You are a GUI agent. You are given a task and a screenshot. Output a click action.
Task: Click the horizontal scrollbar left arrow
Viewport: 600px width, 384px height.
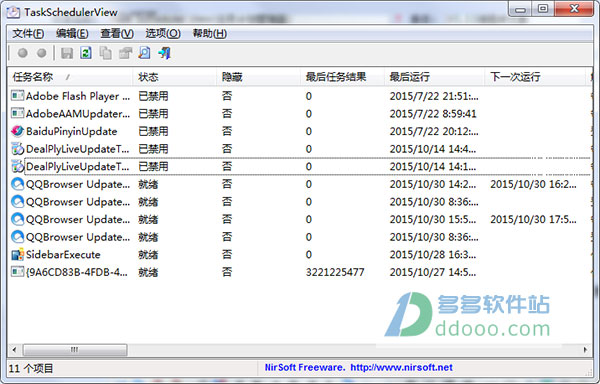(15, 350)
